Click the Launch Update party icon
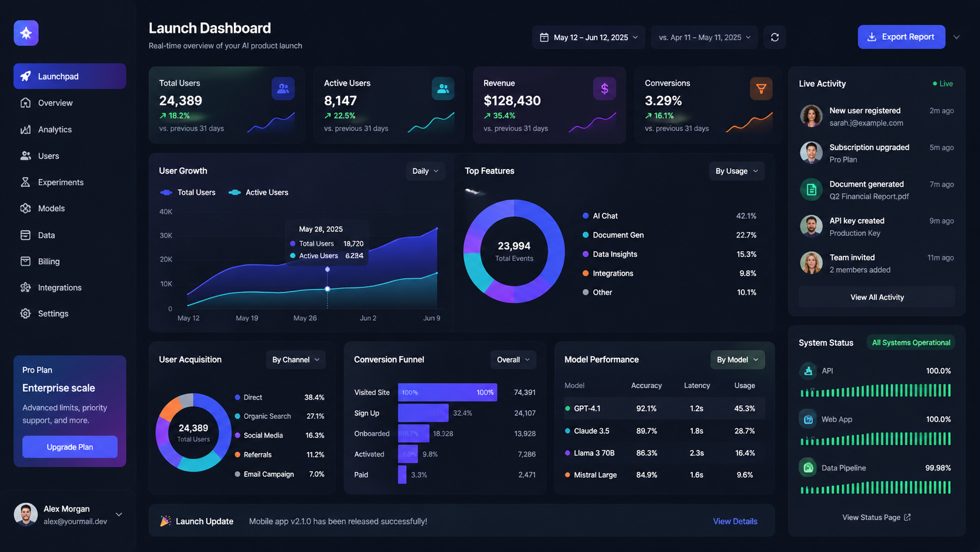 coord(165,521)
